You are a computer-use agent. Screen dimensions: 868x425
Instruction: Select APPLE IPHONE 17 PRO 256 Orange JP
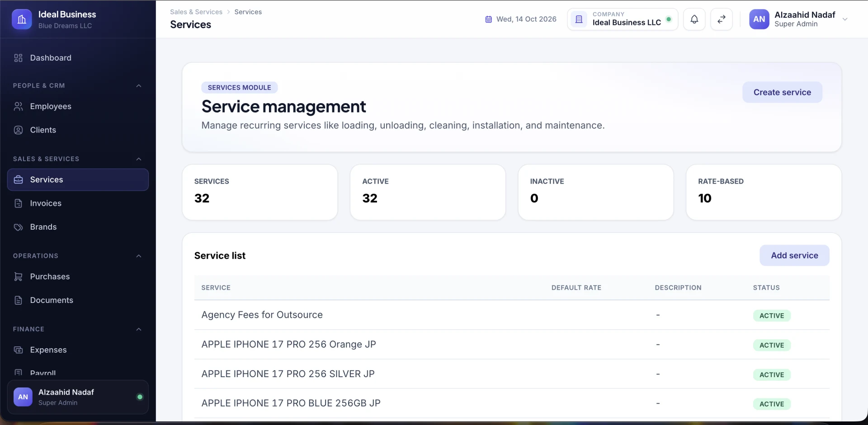point(512,345)
